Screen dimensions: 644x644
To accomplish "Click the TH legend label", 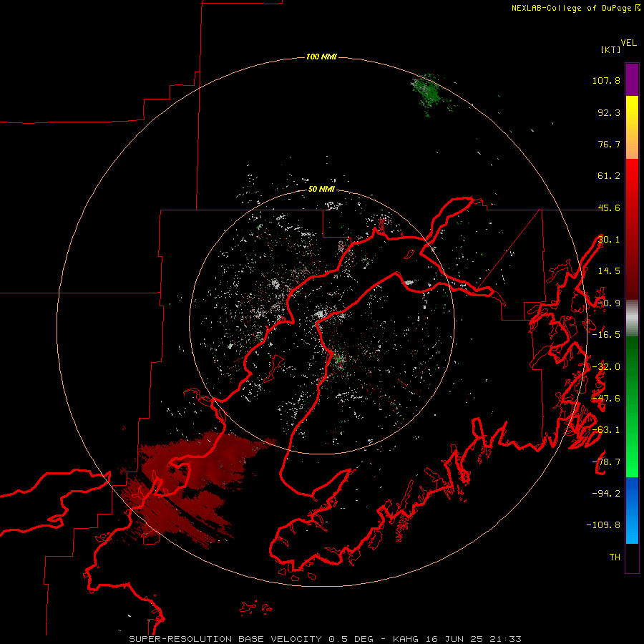I will click(x=615, y=557).
